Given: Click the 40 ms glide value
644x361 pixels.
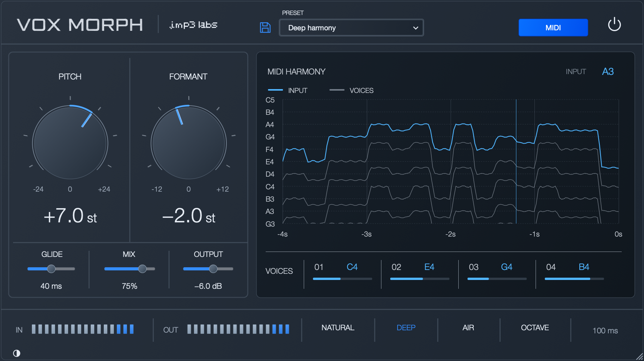Looking at the screenshot, I should pos(51,286).
